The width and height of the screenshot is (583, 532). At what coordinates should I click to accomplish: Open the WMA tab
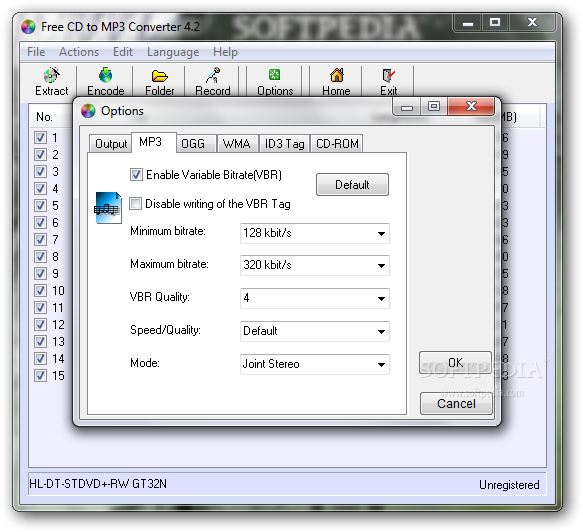(238, 144)
